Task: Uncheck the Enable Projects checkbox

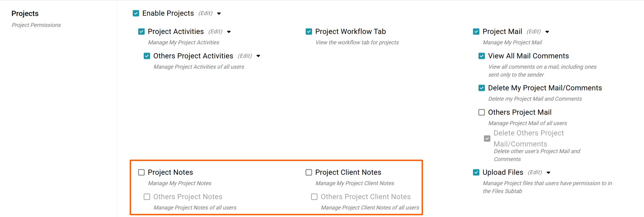Action: pos(136,13)
